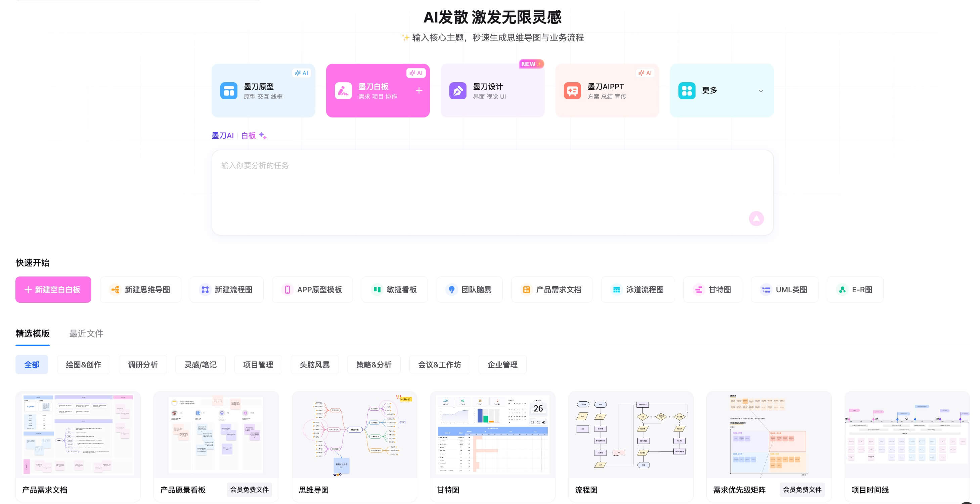Click the 墨刀原型 blue layout icon
The height and width of the screenshot is (504, 980).
point(229,91)
